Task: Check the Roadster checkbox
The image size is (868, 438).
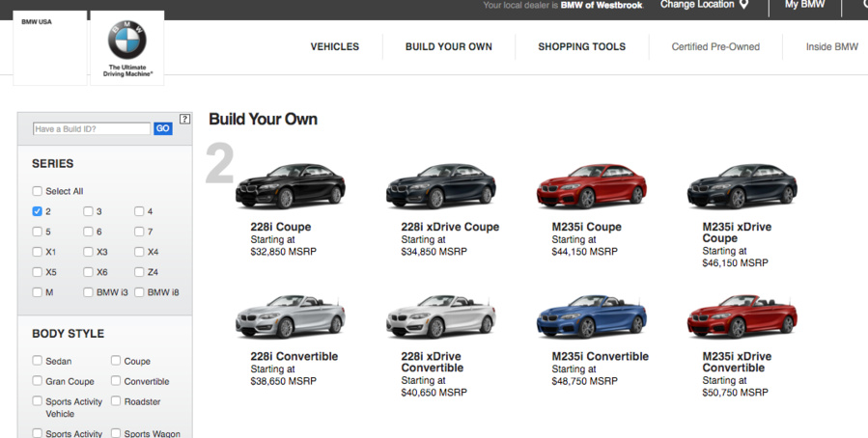Action: (x=116, y=400)
